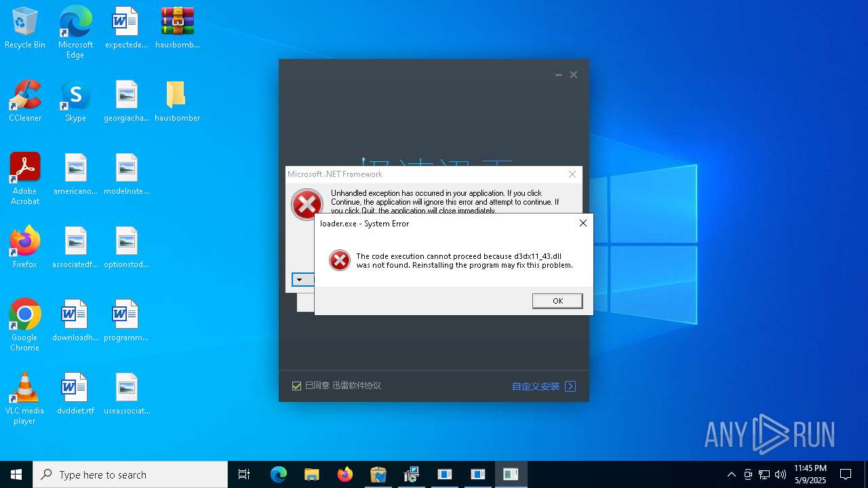868x488 pixels.
Task: Open Task View from taskbar
Action: pos(244,474)
